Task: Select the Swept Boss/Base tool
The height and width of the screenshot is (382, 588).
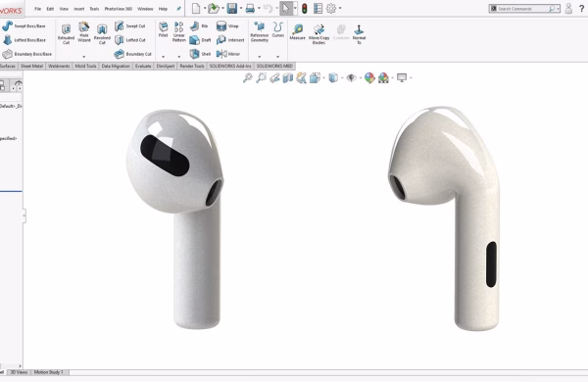Action: (x=24, y=25)
